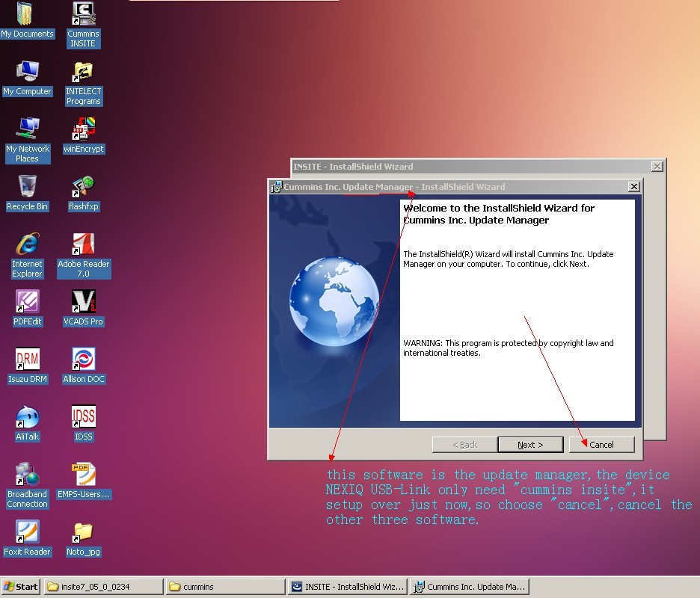Click the AliTalk desktop icon
The width and height of the screenshot is (700, 598).
pyautogui.click(x=28, y=417)
